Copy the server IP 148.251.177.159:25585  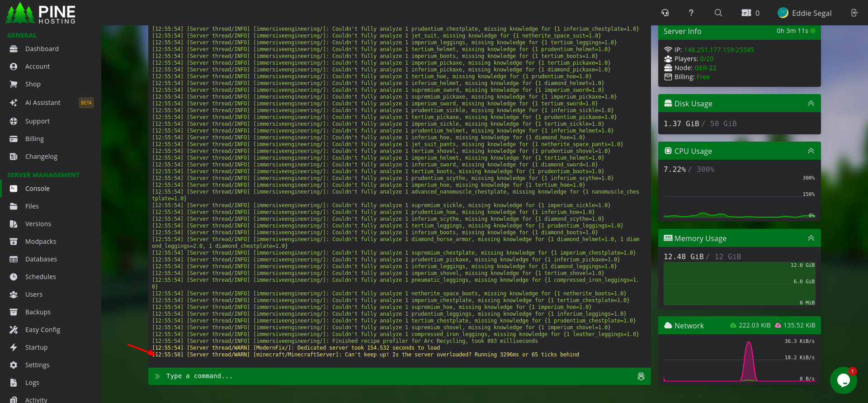click(719, 50)
